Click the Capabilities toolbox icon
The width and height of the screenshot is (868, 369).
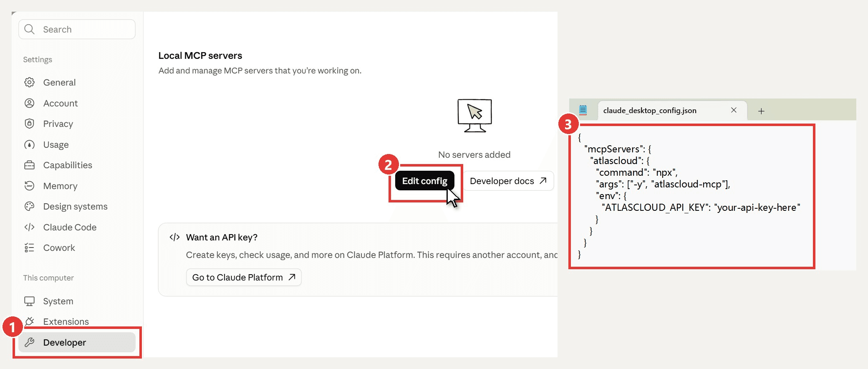click(29, 165)
